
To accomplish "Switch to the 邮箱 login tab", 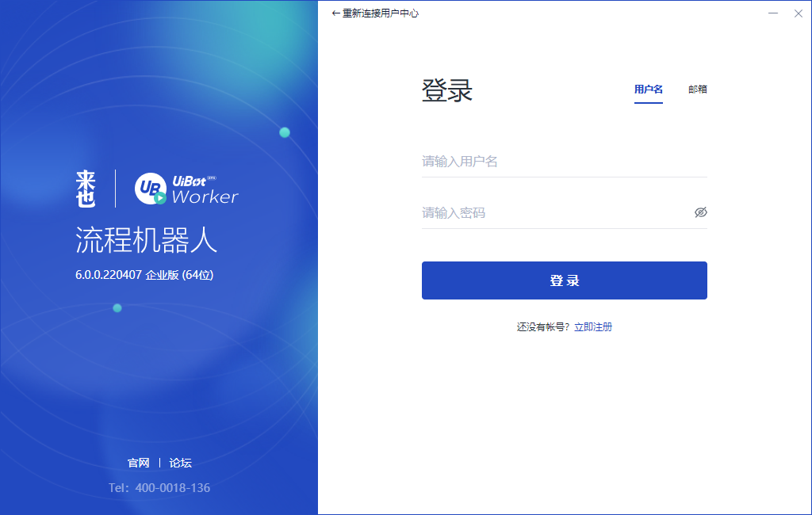I will point(698,90).
